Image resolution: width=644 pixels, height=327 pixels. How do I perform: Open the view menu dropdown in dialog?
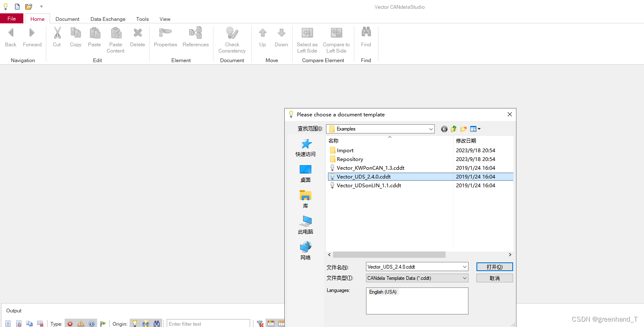click(x=479, y=129)
